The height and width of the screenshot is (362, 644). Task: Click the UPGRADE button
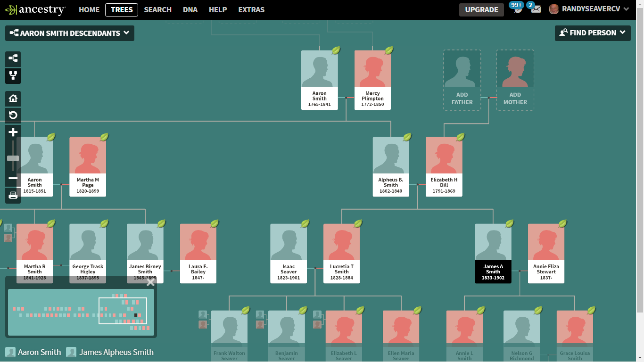(x=481, y=9)
